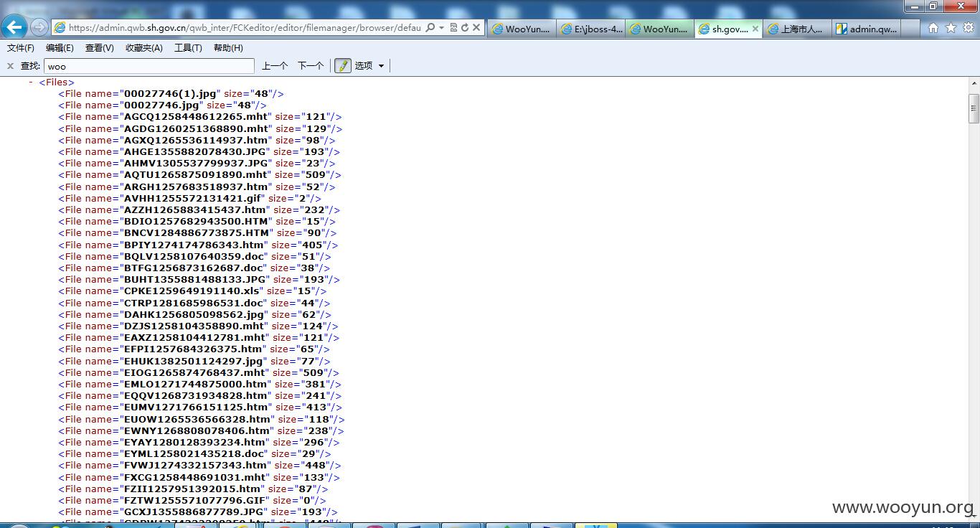
Task: Switch to the admin.qw tab
Action: point(867,29)
